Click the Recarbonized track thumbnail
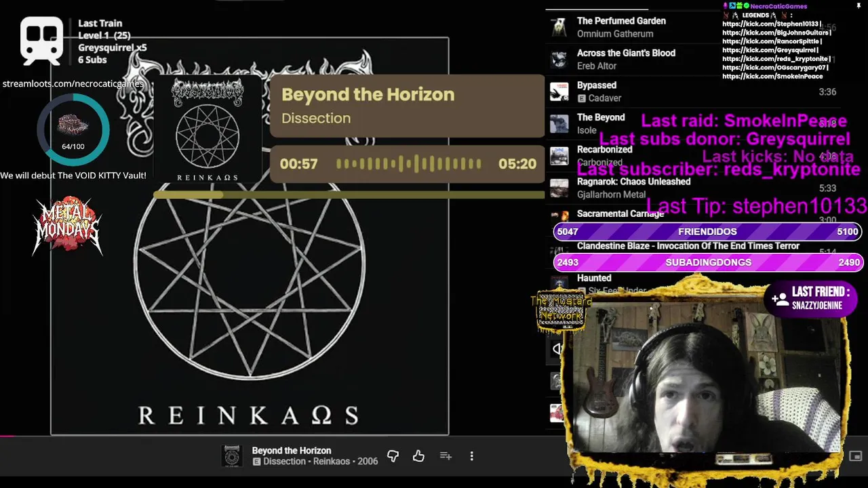The image size is (868, 488). coord(559,156)
